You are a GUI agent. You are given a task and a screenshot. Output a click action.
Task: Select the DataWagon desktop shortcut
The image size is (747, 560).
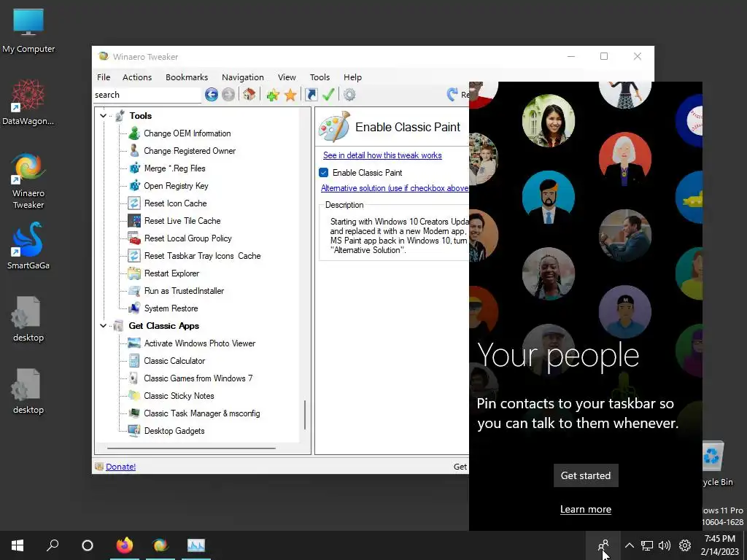tap(28, 102)
